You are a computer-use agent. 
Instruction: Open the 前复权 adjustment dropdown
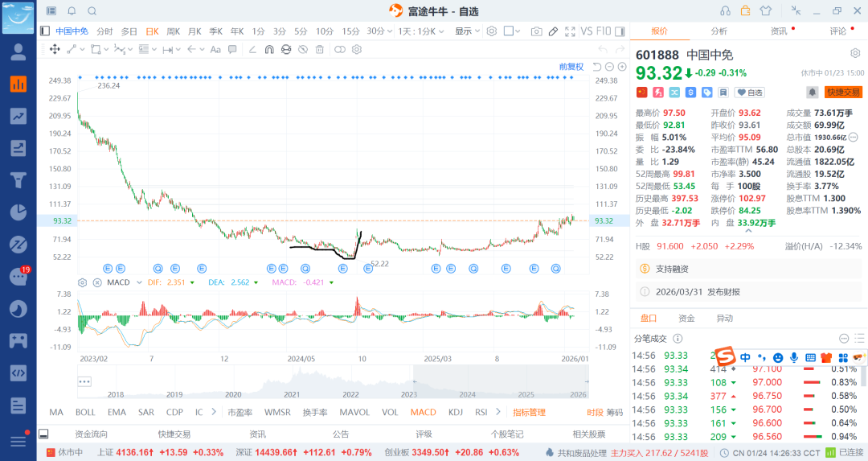pos(571,67)
